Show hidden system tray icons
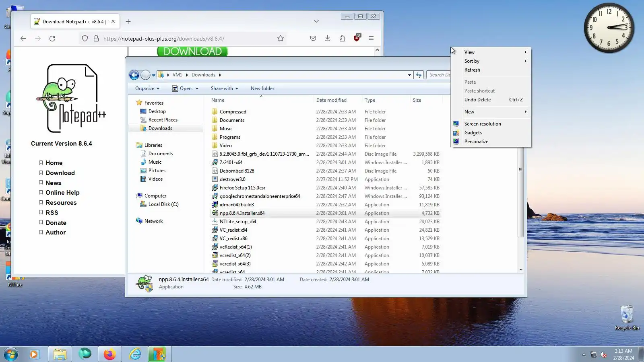 pos(584,355)
